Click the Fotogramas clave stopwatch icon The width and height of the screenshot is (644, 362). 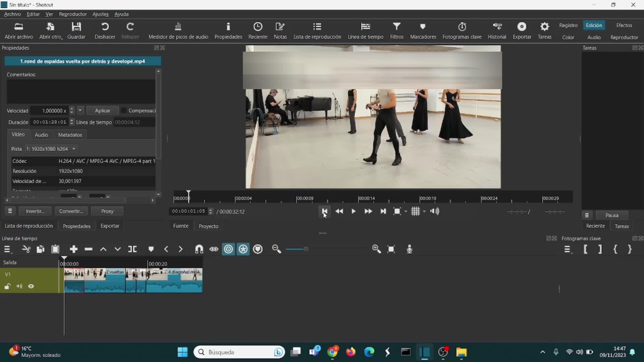coord(462,26)
